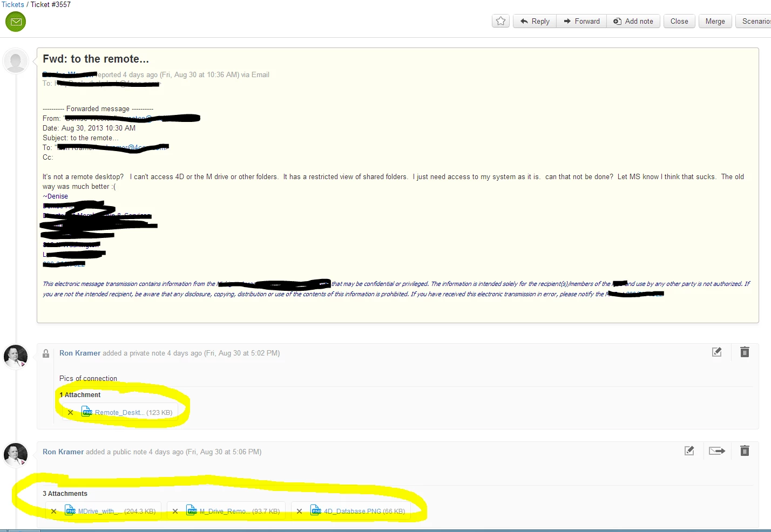The height and width of the screenshot is (532, 771).
Task: Click the green email ticket icon
Action: 16,22
